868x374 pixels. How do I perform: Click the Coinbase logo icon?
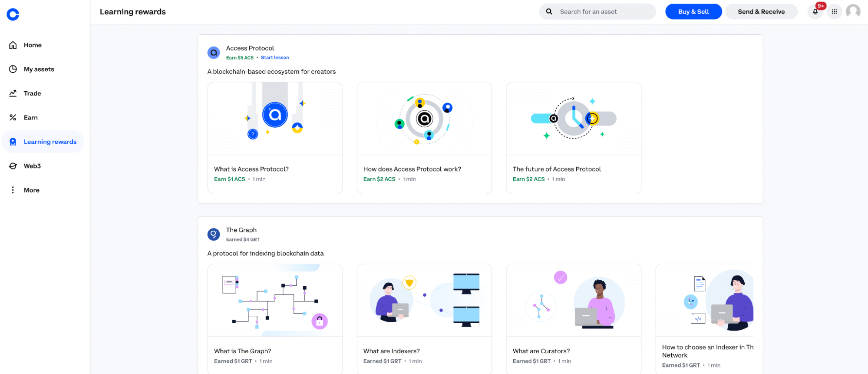point(13,14)
